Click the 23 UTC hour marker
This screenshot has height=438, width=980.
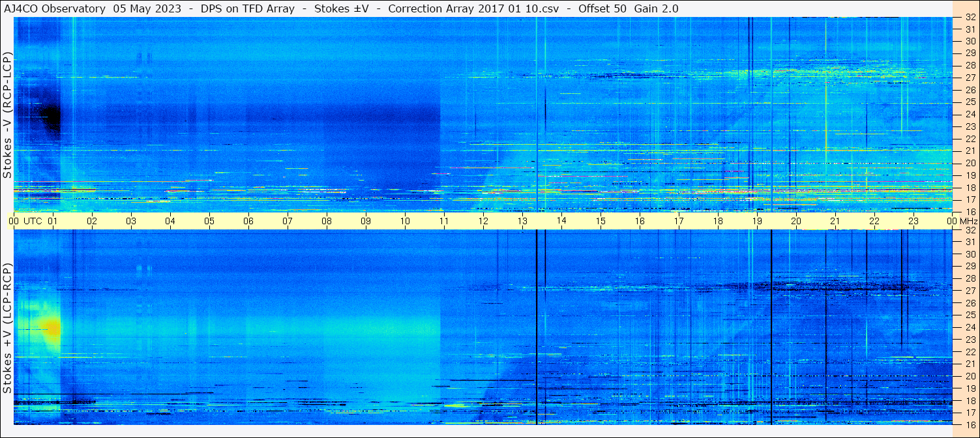pyautogui.click(x=913, y=221)
